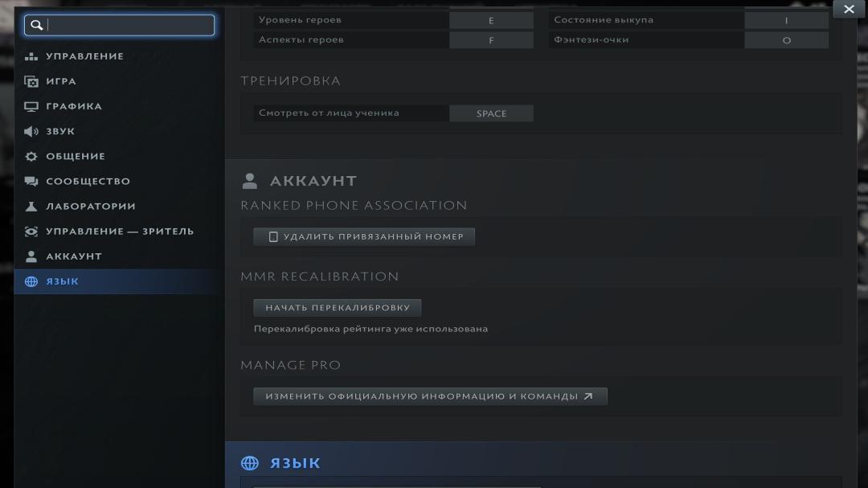Click the Аспекты героев label
The width and height of the screenshot is (868, 488).
pyautogui.click(x=301, y=40)
